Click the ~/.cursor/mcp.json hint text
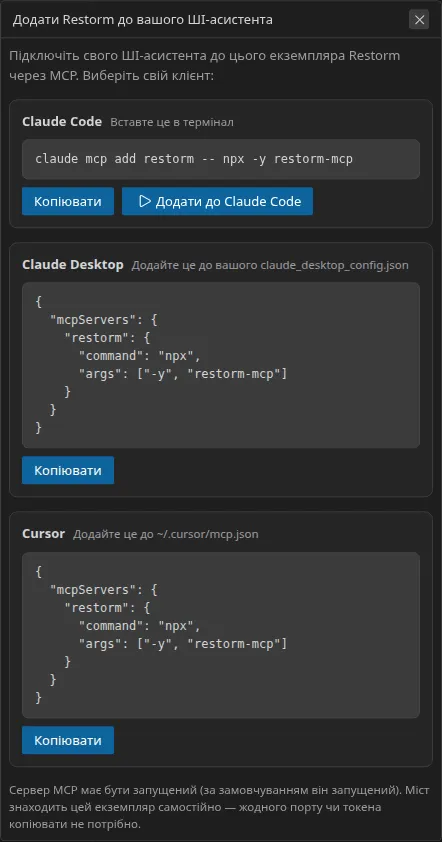Image resolution: width=442 pixels, height=842 pixels. pyautogui.click(x=166, y=535)
